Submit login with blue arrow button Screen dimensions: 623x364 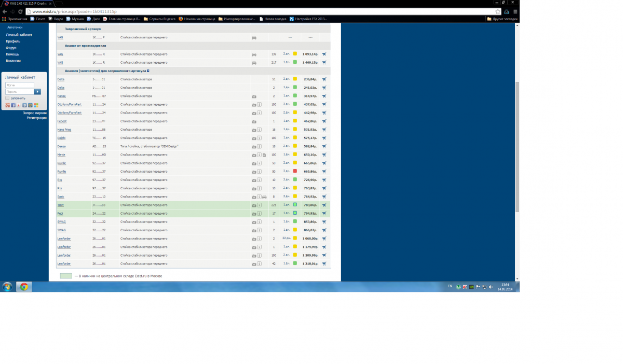[x=37, y=92]
